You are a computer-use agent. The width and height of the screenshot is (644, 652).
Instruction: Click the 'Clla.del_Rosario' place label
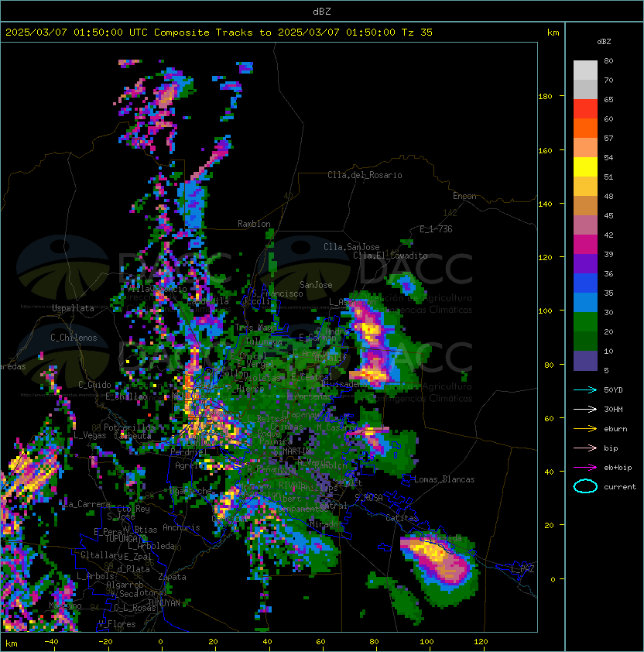pos(365,175)
